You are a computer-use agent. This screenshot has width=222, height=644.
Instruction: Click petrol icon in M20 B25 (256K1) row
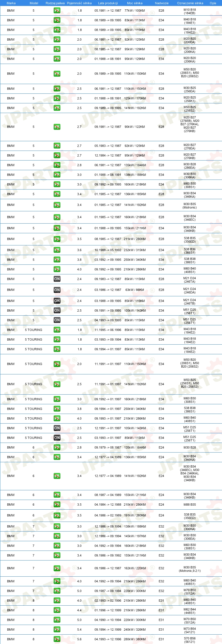57,98
